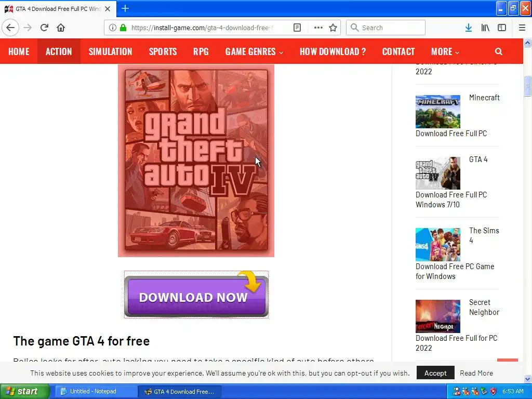This screenshot has height=399, width=532.
Task: Expand the MORE dropdown menu
Action: (445, 51)
